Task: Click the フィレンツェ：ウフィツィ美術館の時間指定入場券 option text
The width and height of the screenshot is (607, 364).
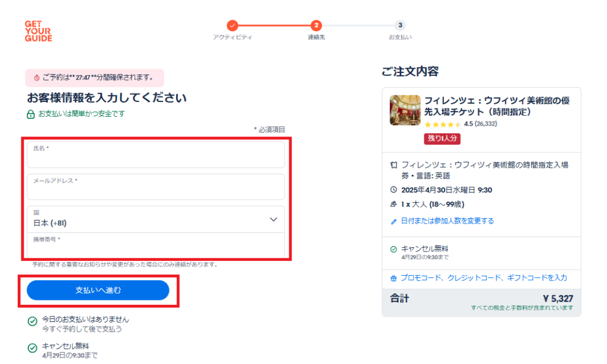Action: point(485,170)
